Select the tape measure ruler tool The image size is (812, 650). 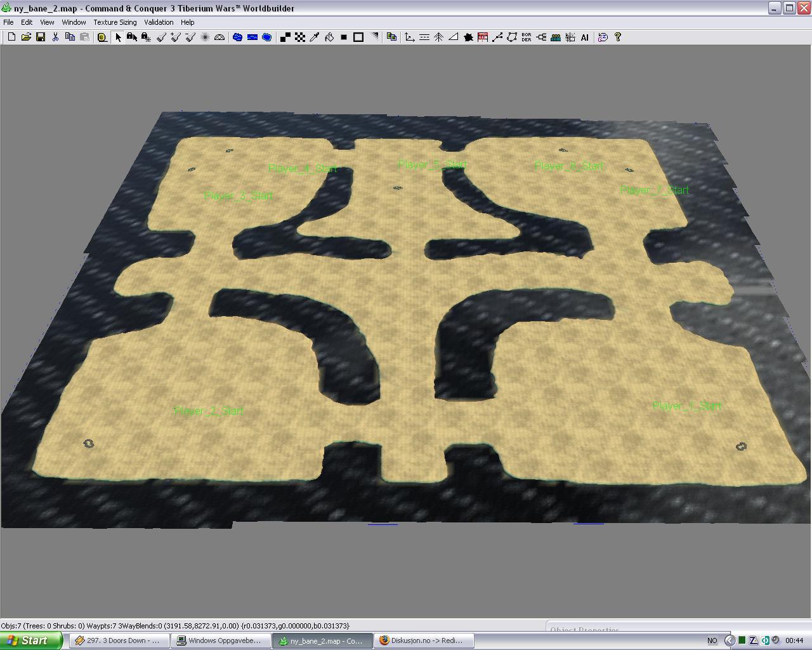pos(102,37)
